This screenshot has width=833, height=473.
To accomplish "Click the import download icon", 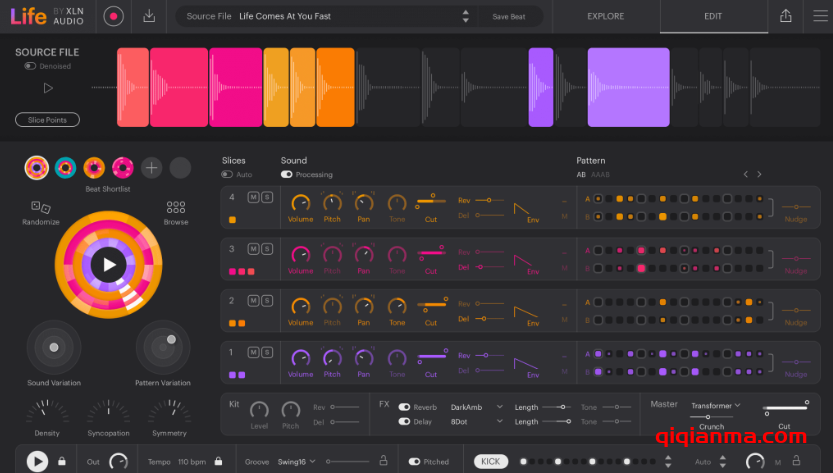I will [149, 16].
